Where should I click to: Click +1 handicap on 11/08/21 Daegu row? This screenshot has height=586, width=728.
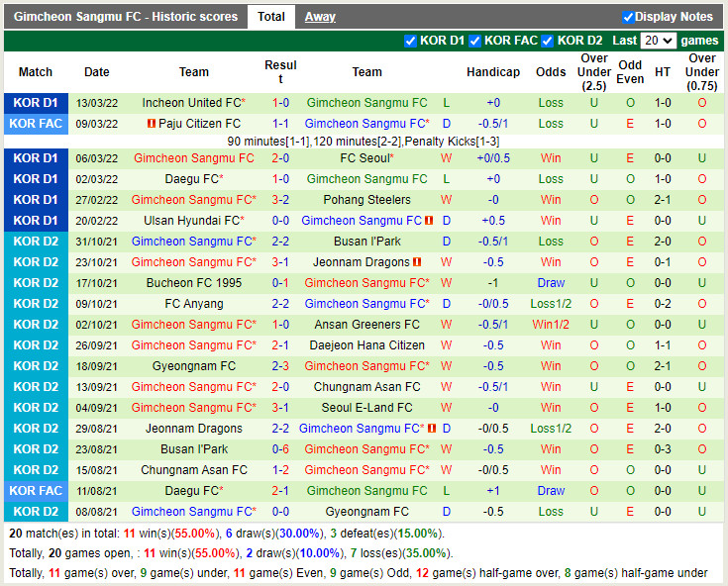(493, 491)
